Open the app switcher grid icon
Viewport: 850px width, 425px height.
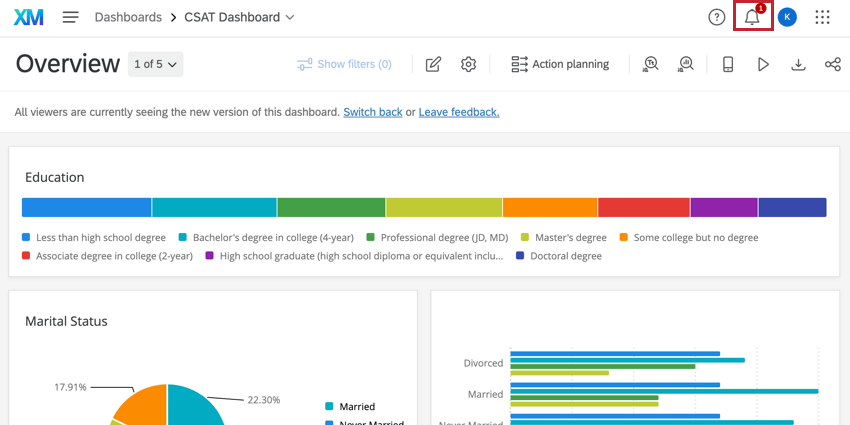click(x=822, y=17)
